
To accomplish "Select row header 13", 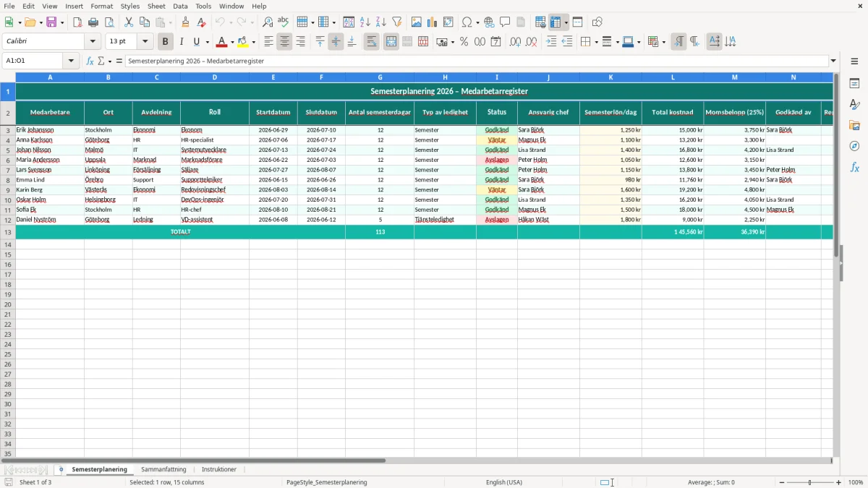I will 8,232.
